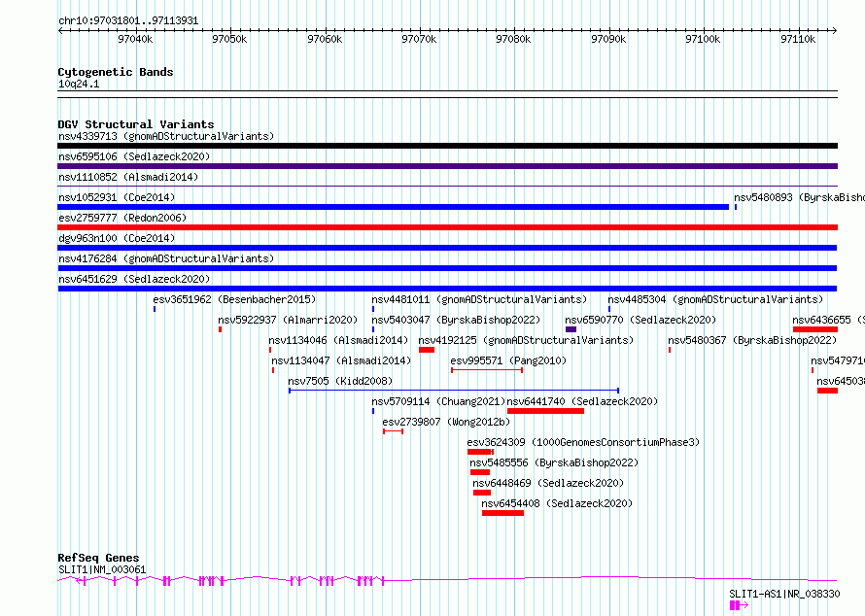Click the nsv4176284 gnomADStructuralVariants label
Viewport: 865px width, 616px height.
click(166, 258)
